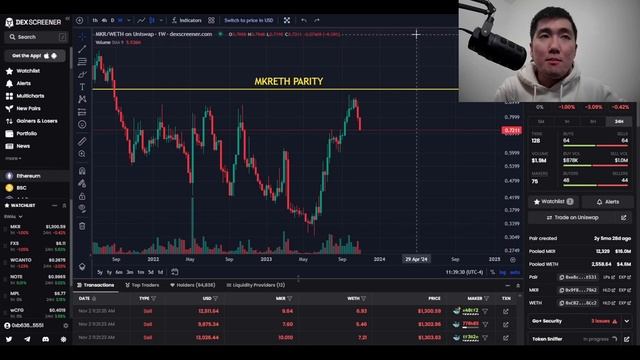Select the text annotation tool
This screenshot has width=640, height=360.
[x=82, y=87]
